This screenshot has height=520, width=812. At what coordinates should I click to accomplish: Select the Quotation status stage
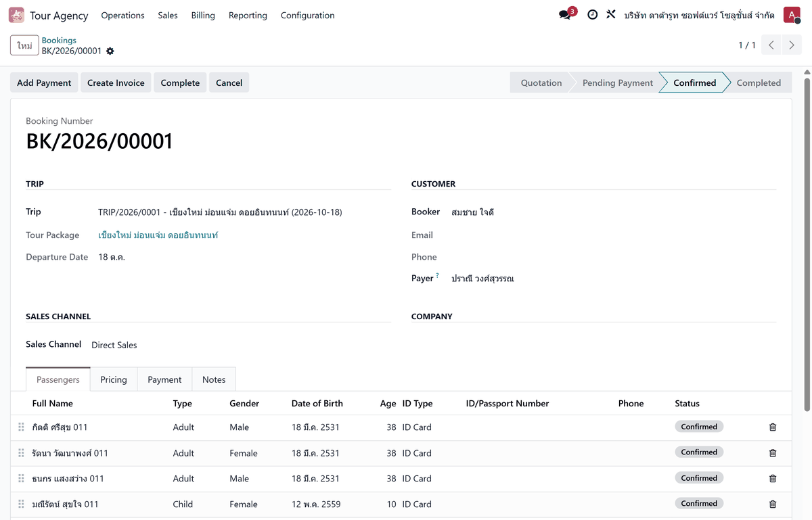pyautogui.click(x=541, y=82)
